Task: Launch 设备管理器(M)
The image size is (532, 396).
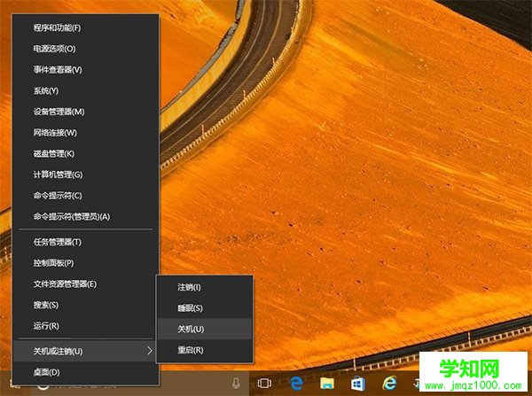Action: [85, 112]
